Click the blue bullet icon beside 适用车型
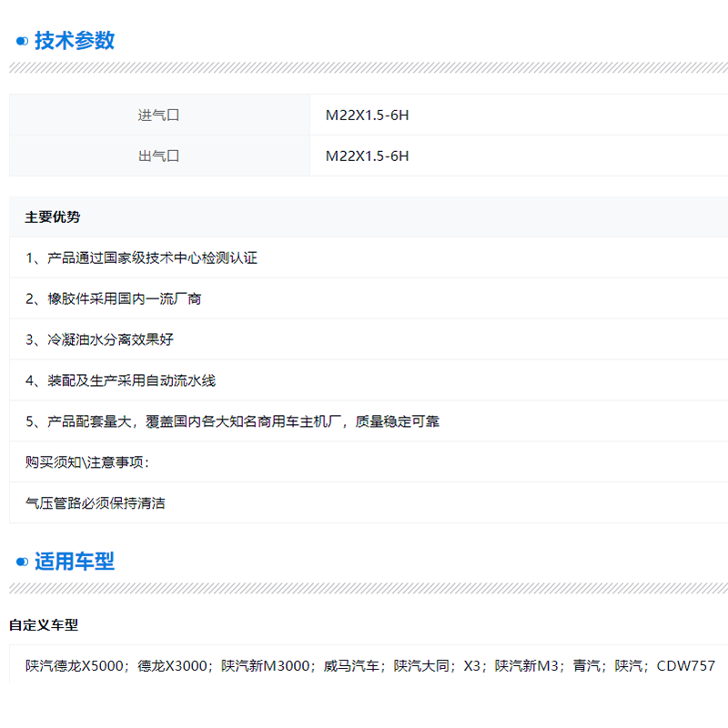 [23, 562]
